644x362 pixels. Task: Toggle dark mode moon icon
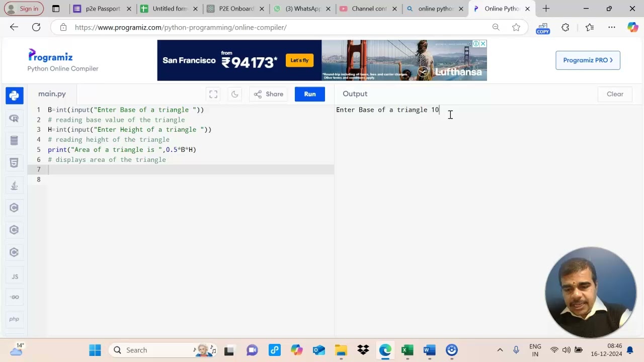[234, 94]
